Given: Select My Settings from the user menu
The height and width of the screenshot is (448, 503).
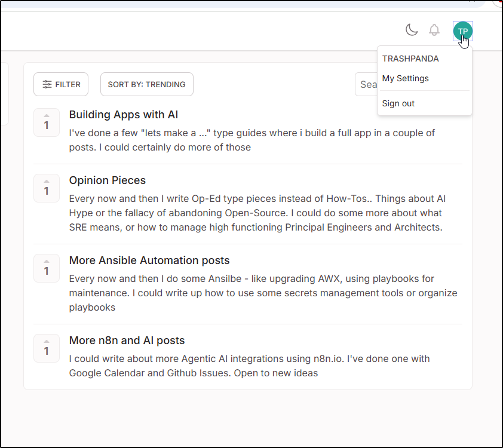Looking at the screenshot, I should click(x=405, y=78).
